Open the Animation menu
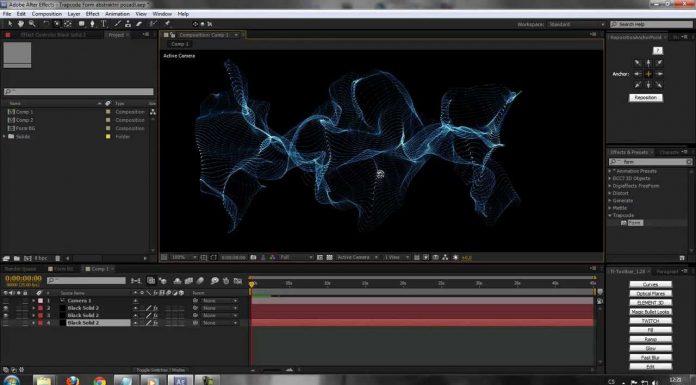The height and width of the screenshot is (385, 696). click(117, 14)
